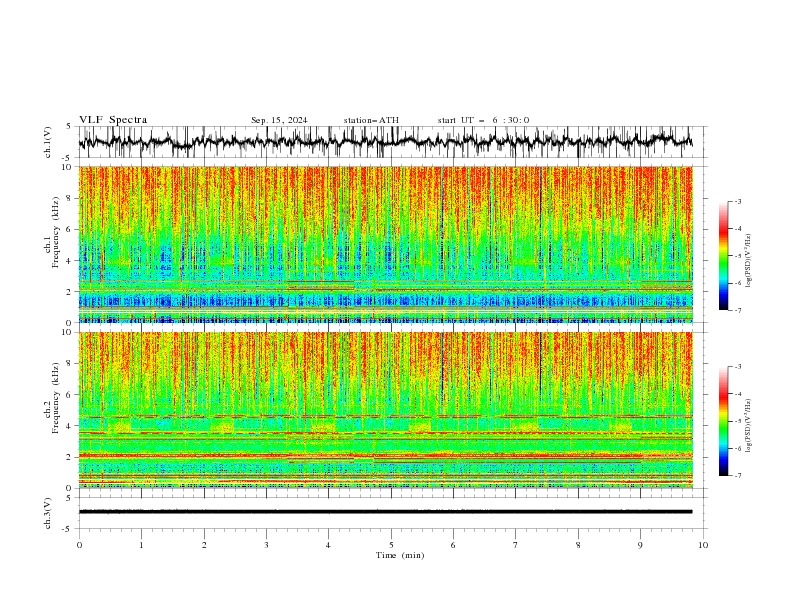The width and height of the screenshot is (792, 612).
Task: Click the ch.2 log(PSD)(V²/Hz) colorbar label
Action: click(749, 426)
